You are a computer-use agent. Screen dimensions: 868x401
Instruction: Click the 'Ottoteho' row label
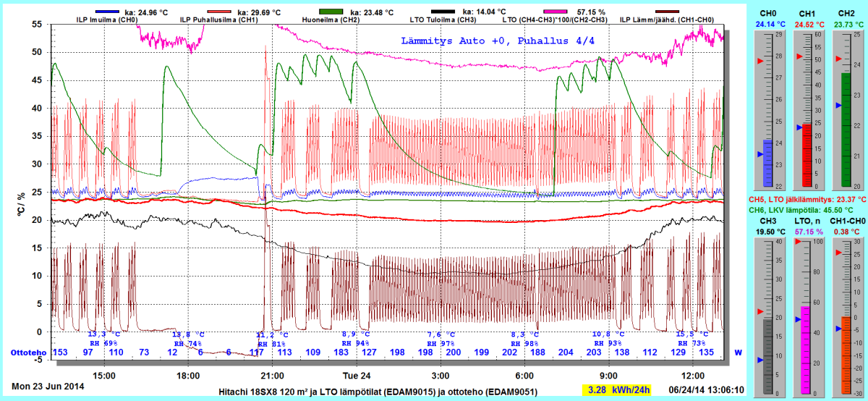click(29, 353)
